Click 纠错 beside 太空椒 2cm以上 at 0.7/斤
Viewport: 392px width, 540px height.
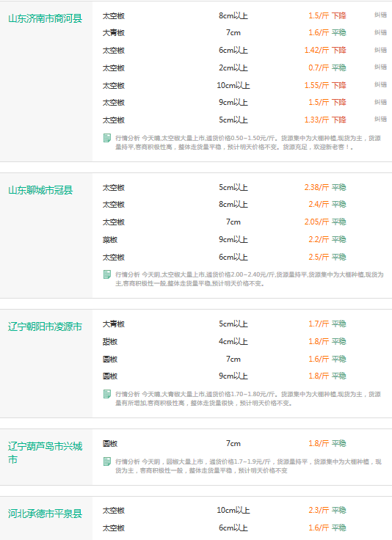(x=381, y=67)
